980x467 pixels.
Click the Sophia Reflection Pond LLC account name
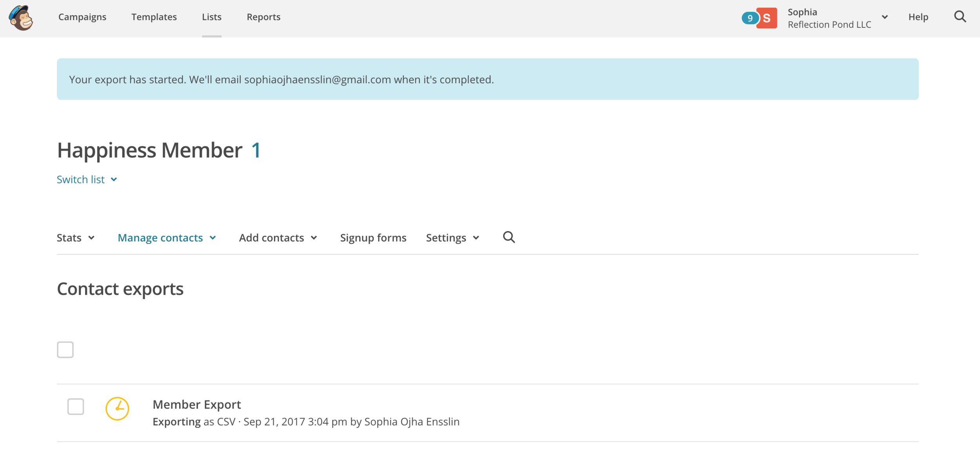coord(829,18)
